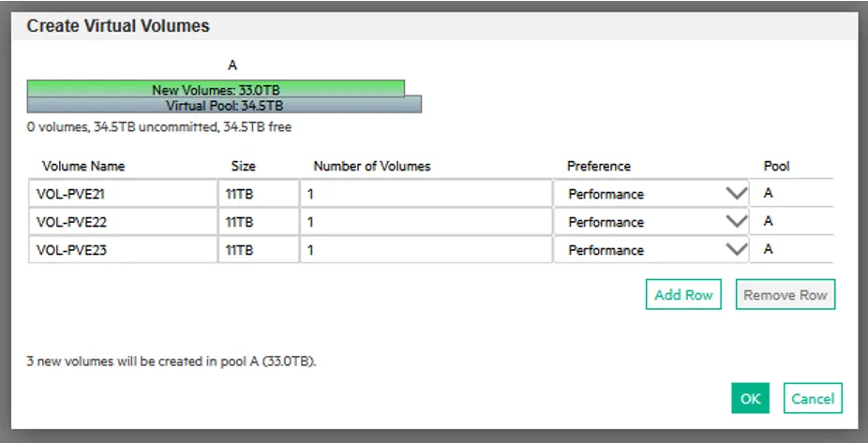Confirm with the OK button
Screen dimensions: 868x443
coord(750,398)
